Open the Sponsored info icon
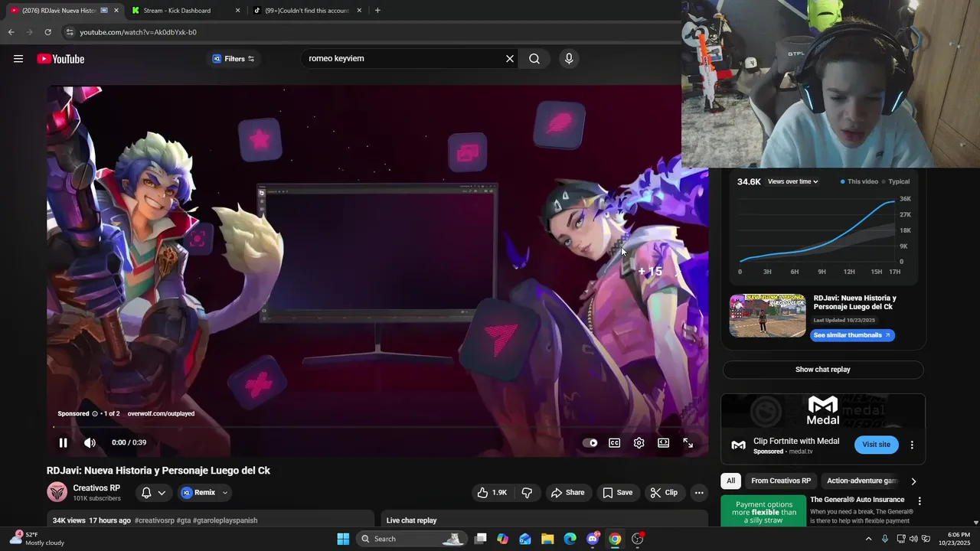 (x=95, y=414)
